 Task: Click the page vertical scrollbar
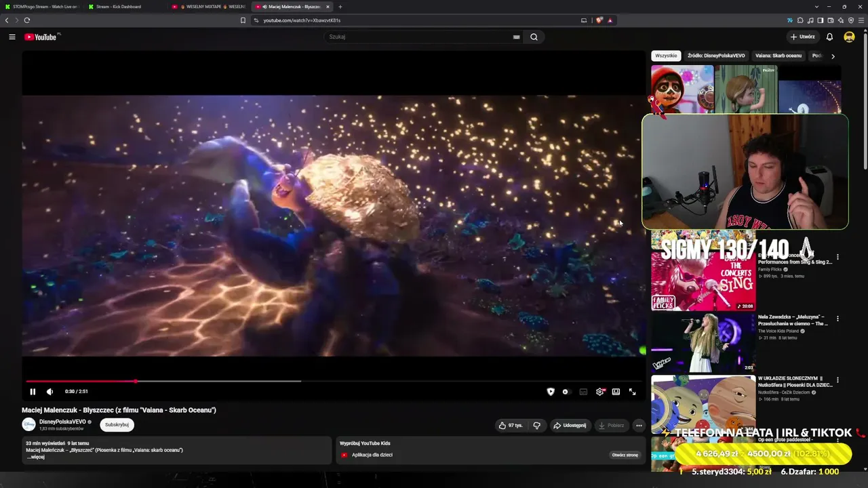click(865, 102)
